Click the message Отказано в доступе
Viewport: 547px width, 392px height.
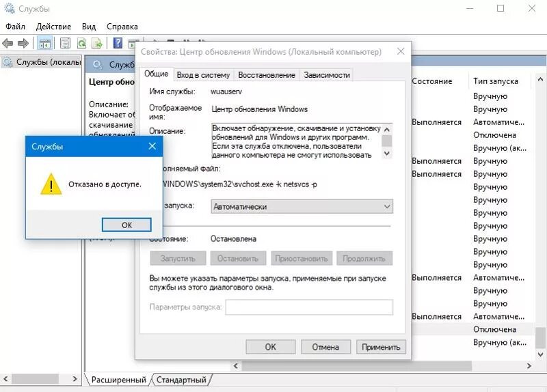click(105, 184)
